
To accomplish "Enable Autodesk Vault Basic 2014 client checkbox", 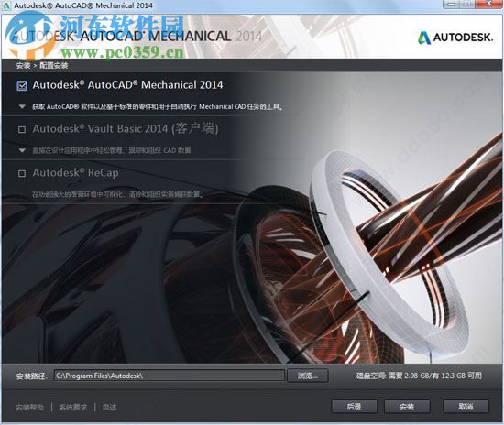I will click(x=22, y=129).
